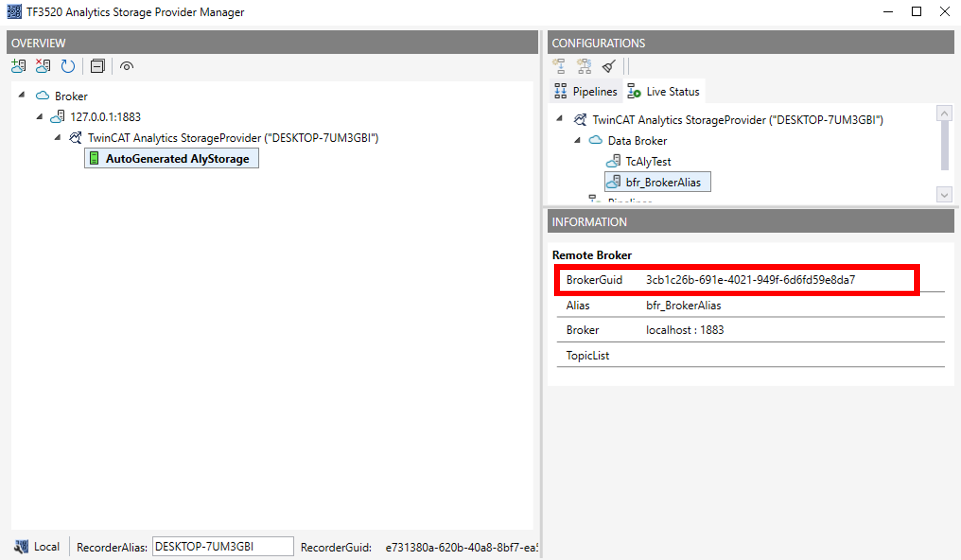
Task: Select the TcAlyTest broker entry
Action: [648, 162]
